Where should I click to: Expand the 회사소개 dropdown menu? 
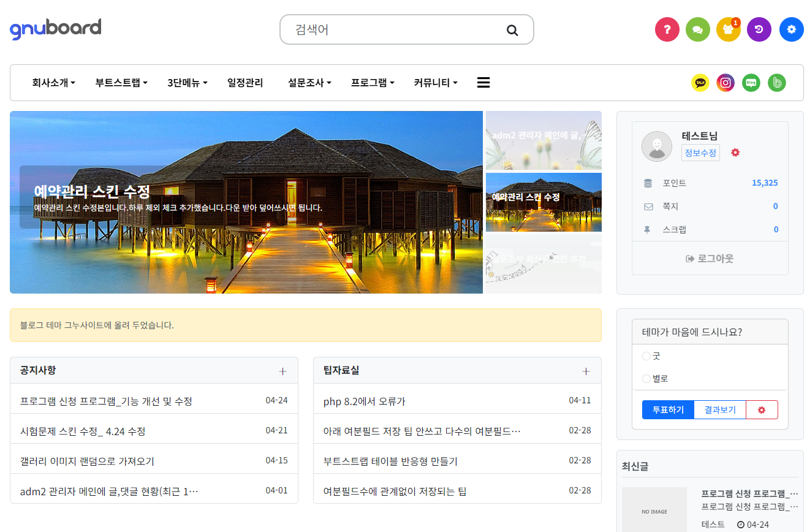pos(53,83)
